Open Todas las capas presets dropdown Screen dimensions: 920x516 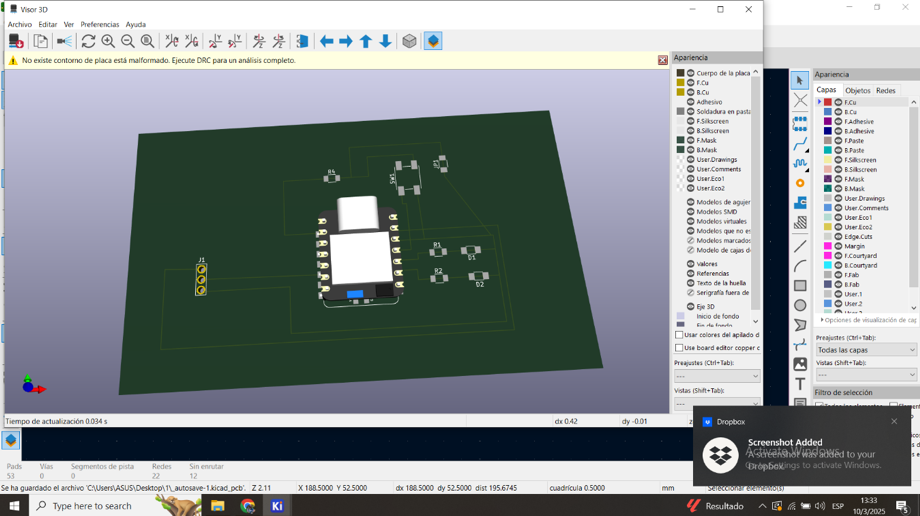[866, 350]
